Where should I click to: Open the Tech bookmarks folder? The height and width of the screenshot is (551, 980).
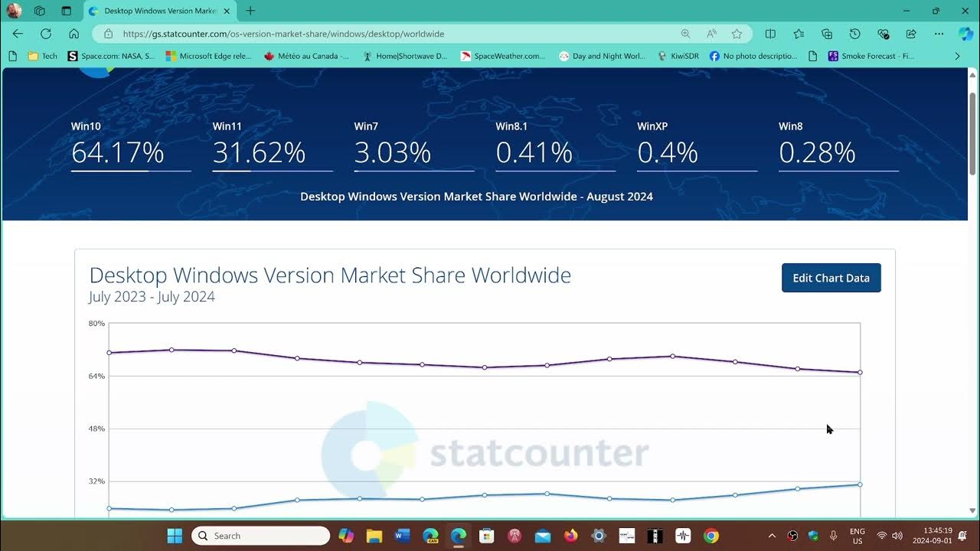click(43, 56)
